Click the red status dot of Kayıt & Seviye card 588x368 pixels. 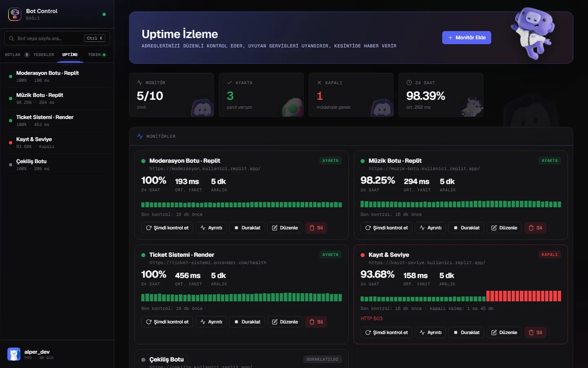(x=363, y=255)
